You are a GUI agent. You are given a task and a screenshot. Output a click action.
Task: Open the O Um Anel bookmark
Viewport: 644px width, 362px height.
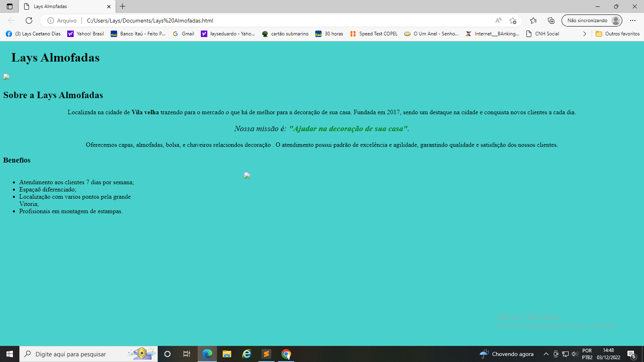[x=431, y=34]
